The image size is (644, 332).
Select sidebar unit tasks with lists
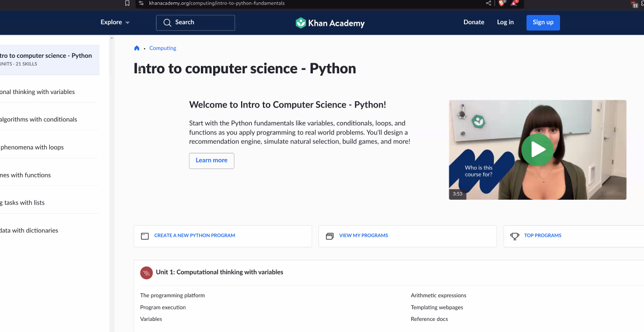point(22,203)
